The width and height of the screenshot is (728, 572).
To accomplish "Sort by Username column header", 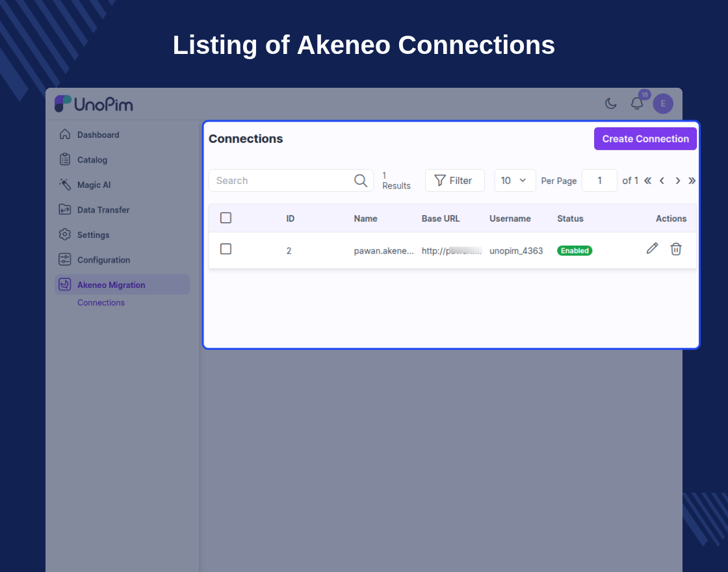I will click(x=510, y=218).
